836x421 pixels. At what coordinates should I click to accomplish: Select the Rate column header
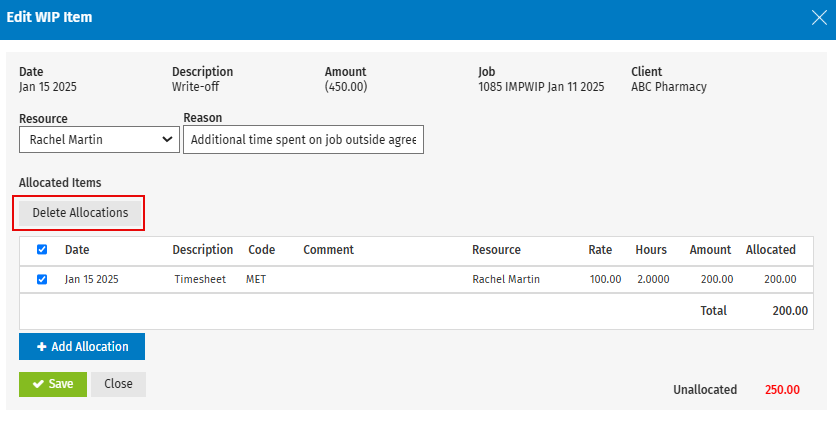click(x=600, y=250)
